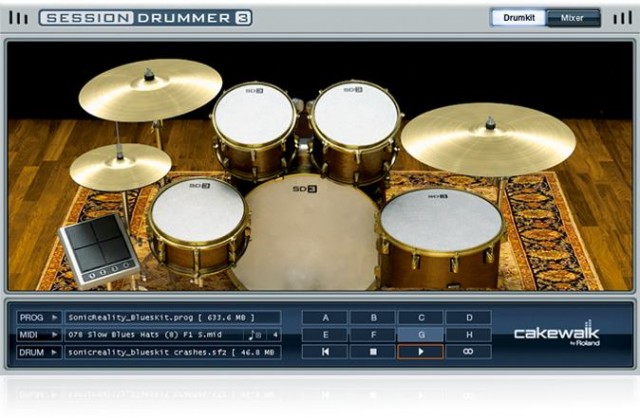Switch to the Mixer tab

(x=574, y=17)
